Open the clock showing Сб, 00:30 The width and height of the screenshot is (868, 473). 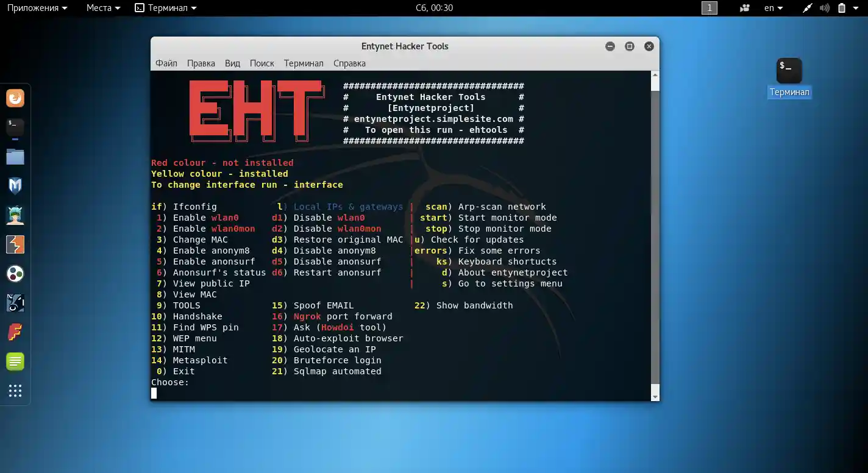(x=434, y=8)
